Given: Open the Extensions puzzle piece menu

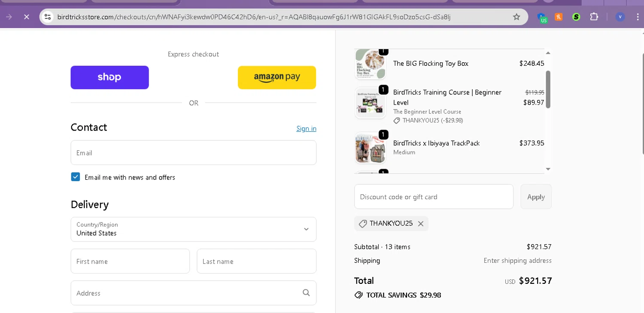Looking at the screenshot, I should pos(594,17).
